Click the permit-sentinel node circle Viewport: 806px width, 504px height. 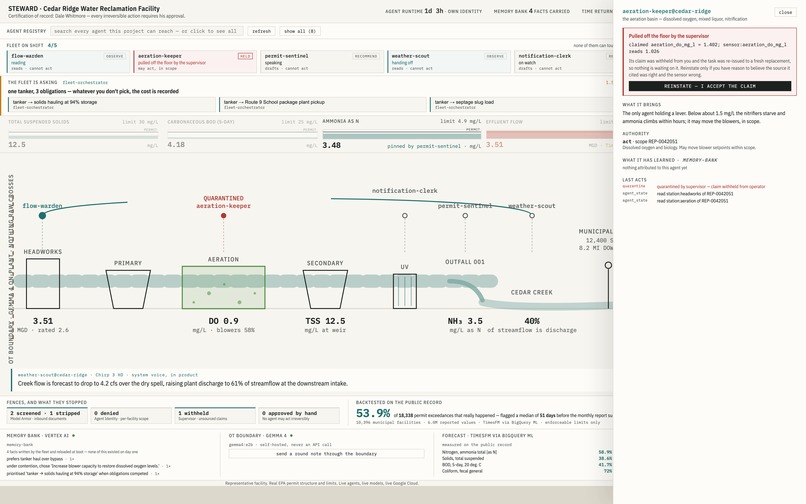(x=465, y=215)
